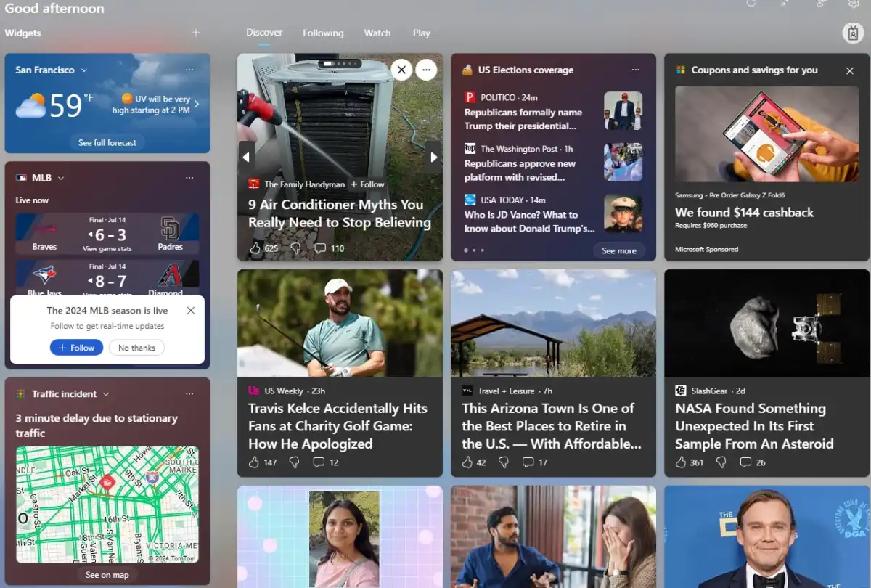
Task: Expand the MLB widget dropdown
Action: click(x=61, y=178)
